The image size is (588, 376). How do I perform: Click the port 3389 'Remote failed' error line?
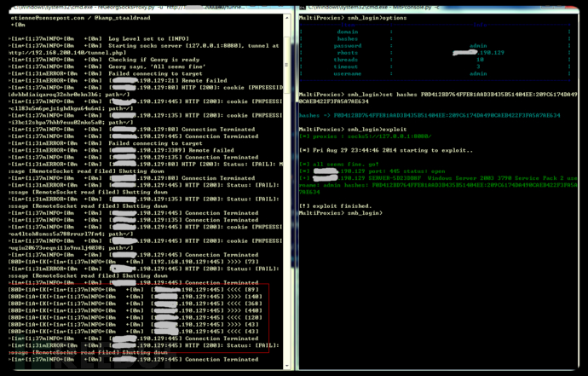pos(122,150)
